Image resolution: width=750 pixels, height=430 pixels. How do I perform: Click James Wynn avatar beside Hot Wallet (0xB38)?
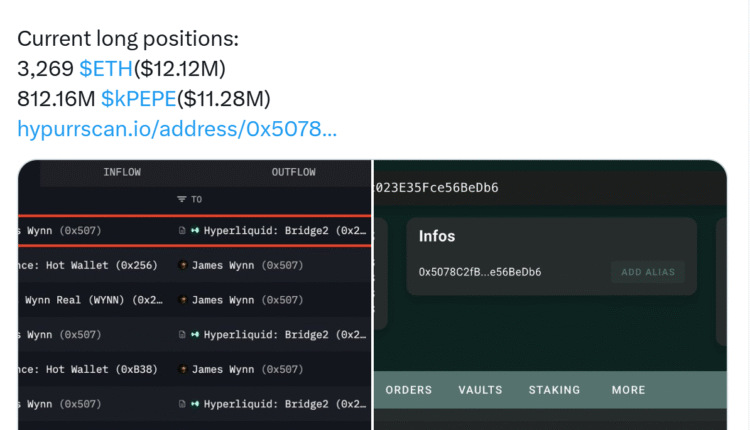point(183,369)
